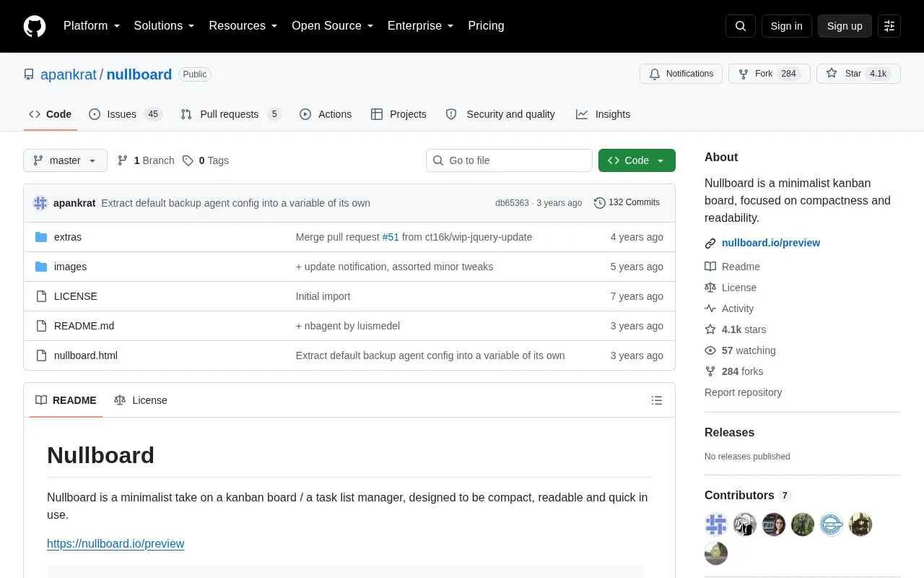Expand the Open Source menu
The image size is (924, 578).
[333, 26]
